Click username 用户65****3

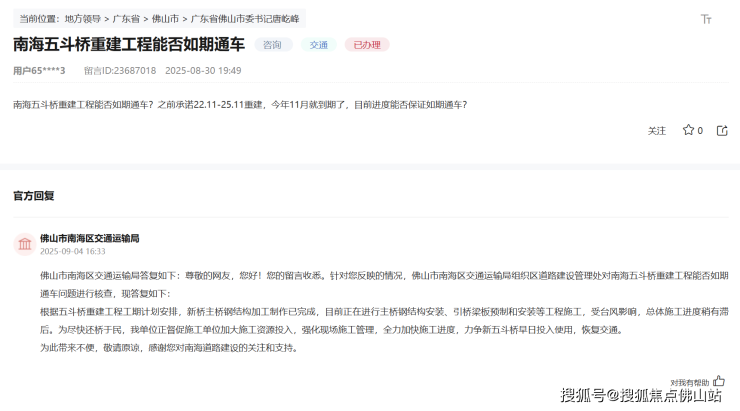click(39, 71)
